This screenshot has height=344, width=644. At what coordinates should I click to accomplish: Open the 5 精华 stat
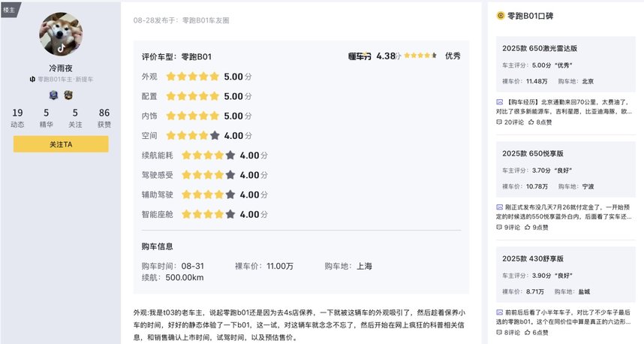pyautogui.click(x=46, y=118)
